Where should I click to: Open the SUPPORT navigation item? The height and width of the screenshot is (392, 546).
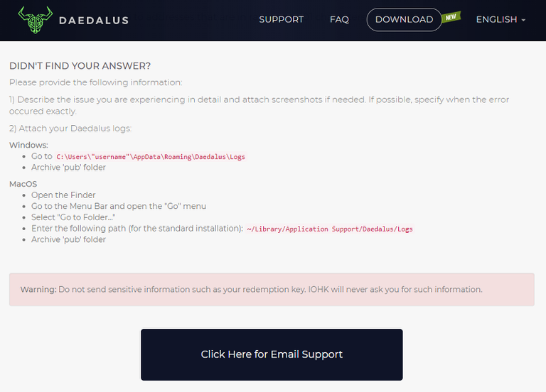(281, 20)
